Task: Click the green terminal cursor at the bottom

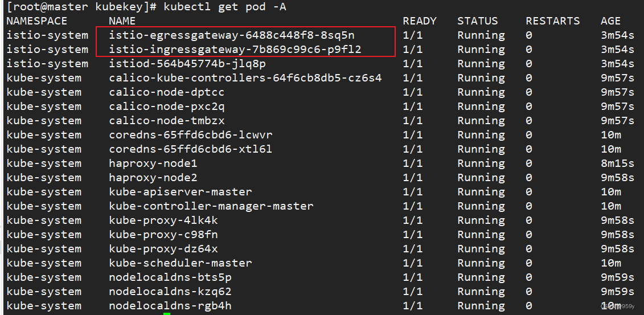Action: 166,314
